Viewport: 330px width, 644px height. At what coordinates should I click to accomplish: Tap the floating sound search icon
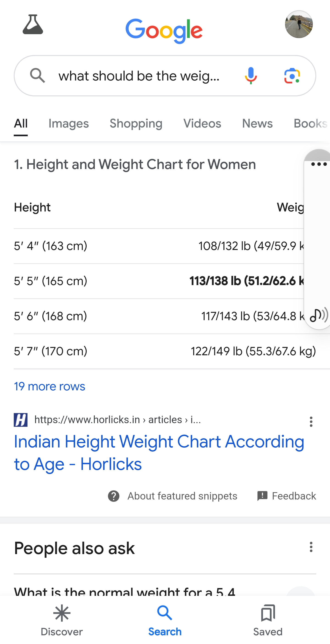(319, 315)
